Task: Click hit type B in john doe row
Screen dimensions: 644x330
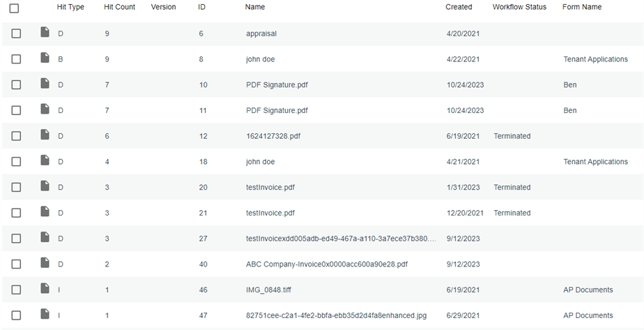Action: [x=61, y=59]
